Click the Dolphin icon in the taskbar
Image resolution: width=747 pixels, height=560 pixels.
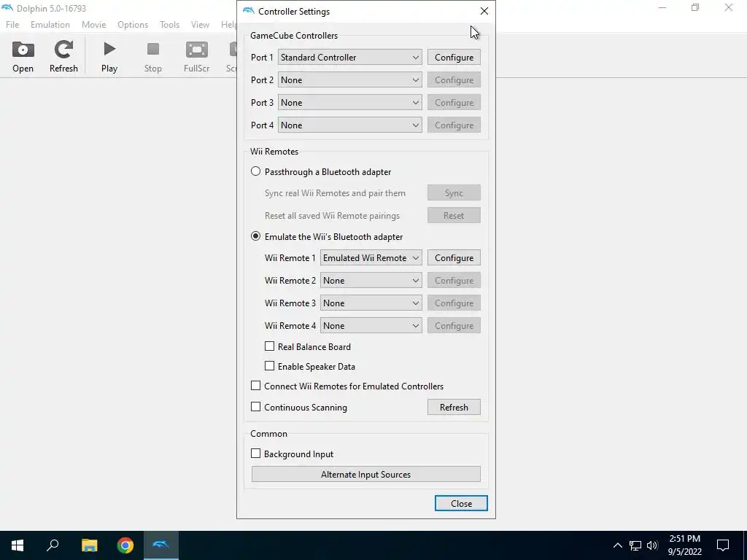pyautogui.click(x=161, y=545)
